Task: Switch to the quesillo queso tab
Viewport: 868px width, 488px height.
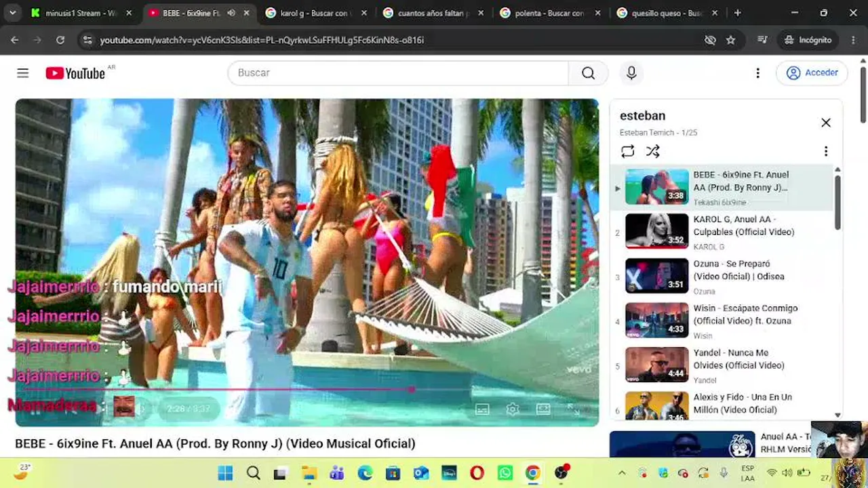Action: click(666, 13)
